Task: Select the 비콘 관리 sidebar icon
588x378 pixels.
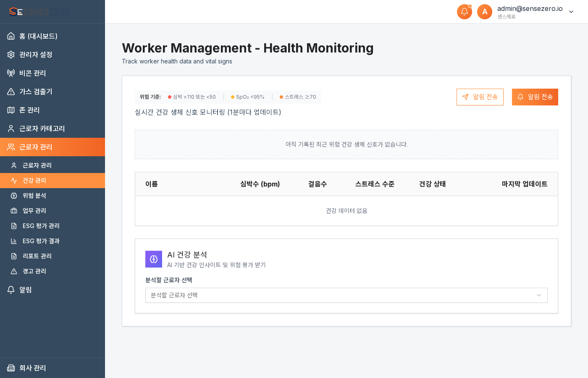Action: tap(10, 73)
